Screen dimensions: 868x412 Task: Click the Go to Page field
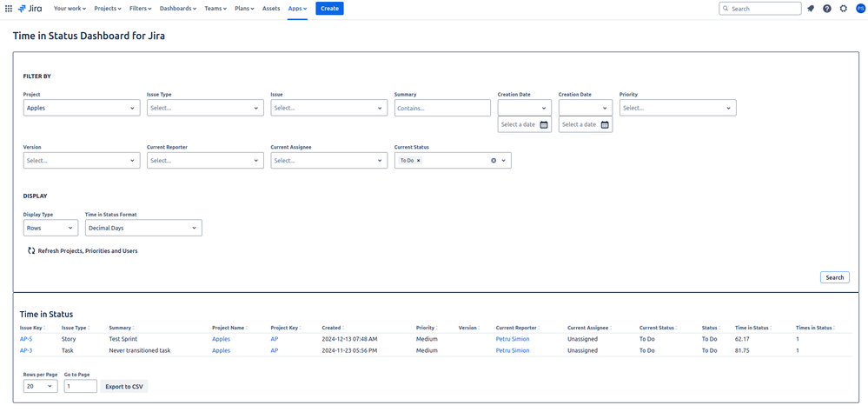click(x=81, y=387)
